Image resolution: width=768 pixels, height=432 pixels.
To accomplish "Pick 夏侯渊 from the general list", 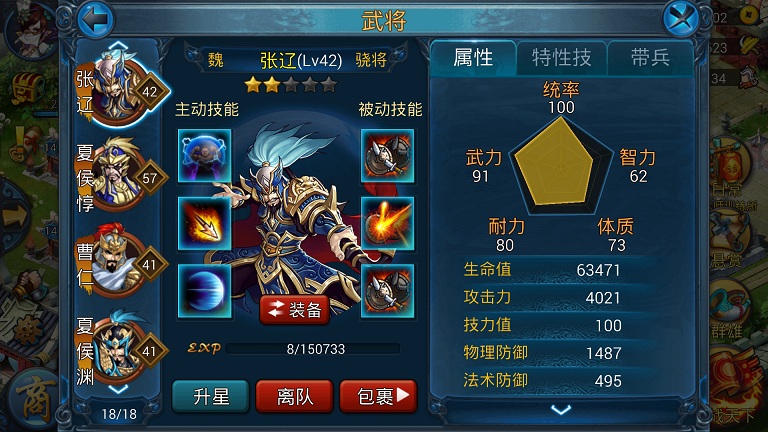I will tap(120, 349).
